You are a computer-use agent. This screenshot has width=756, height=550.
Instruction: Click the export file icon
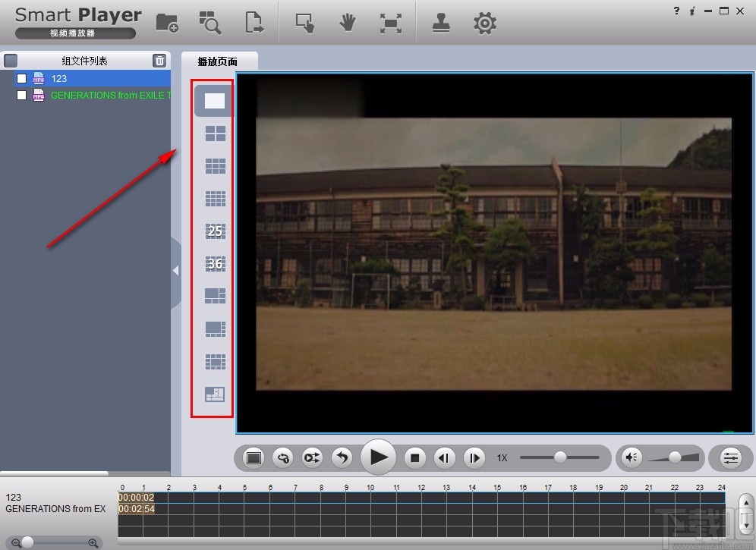[x=254, y=23]
